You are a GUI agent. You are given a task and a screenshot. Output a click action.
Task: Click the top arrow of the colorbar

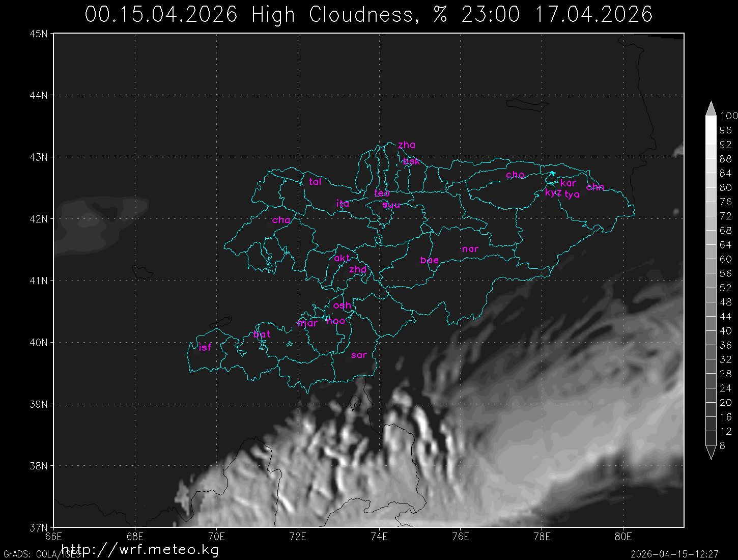711,108
